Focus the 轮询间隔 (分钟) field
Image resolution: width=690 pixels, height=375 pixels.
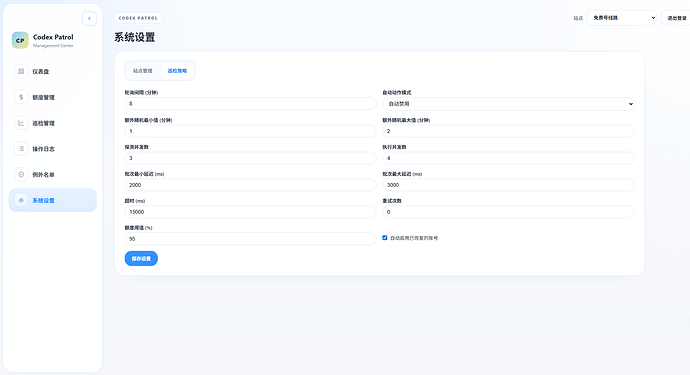pos(250,104)
